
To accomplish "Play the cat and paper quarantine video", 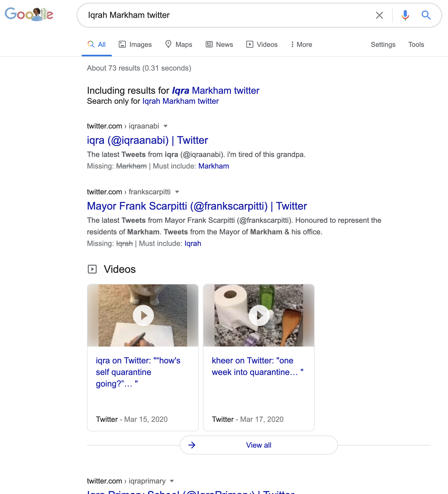I will pyautogui.click(x=143, y=315).
